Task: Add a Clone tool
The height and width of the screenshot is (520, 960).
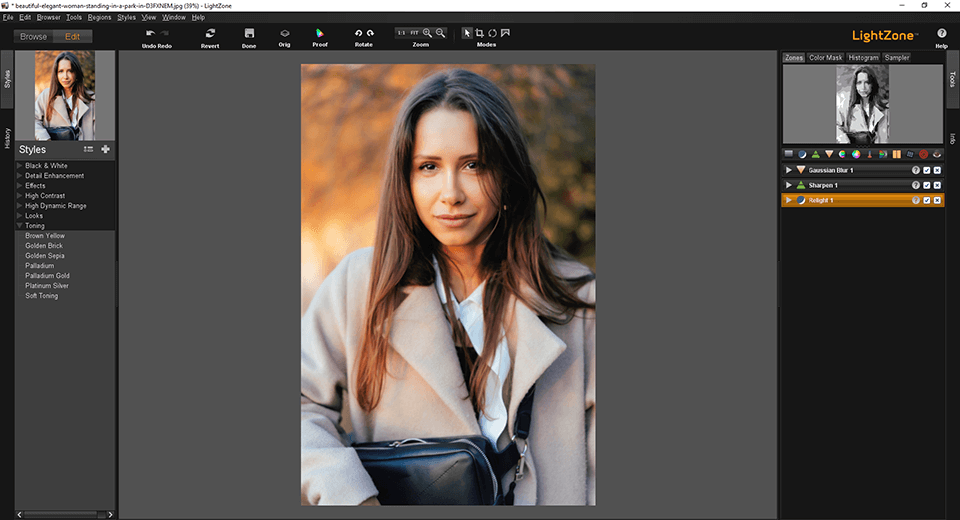Action: [x=910, y=154]
